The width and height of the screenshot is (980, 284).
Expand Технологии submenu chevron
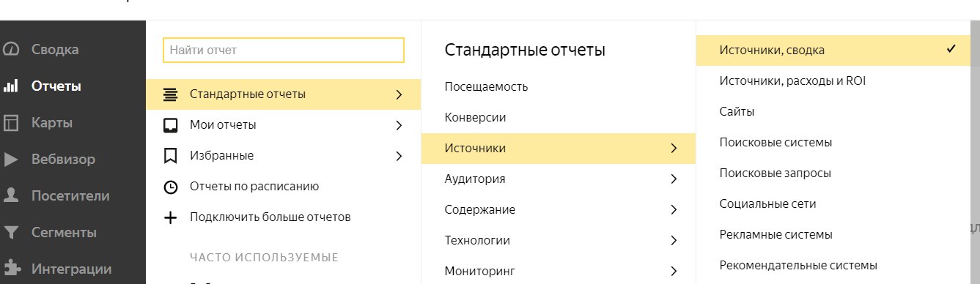click(x=674, y=240)
